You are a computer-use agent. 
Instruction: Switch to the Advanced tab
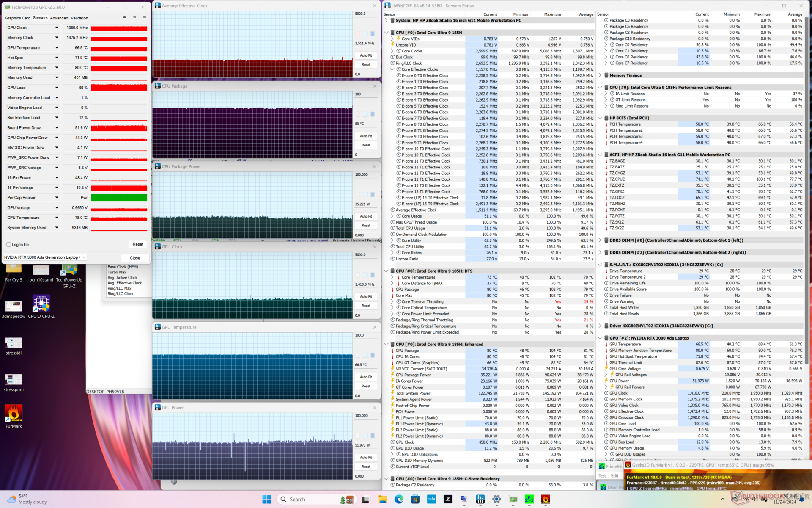pos(59,18)
